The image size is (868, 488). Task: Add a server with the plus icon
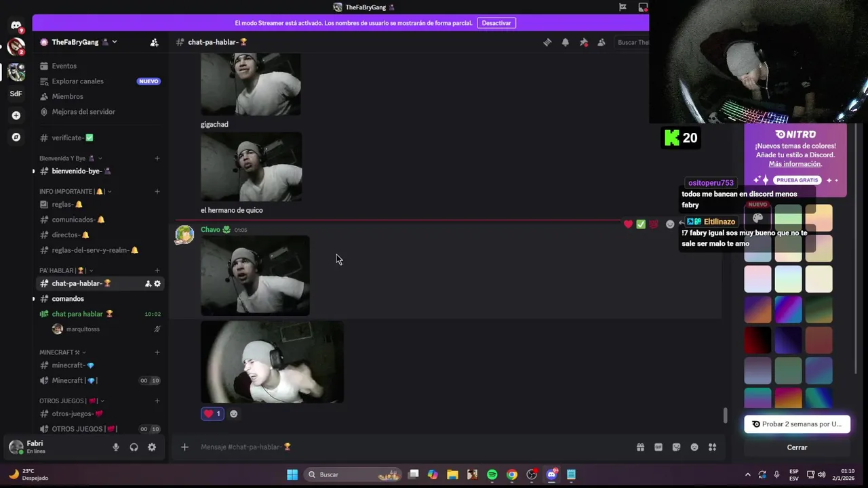pyautogui.click(x=16, y=115)
